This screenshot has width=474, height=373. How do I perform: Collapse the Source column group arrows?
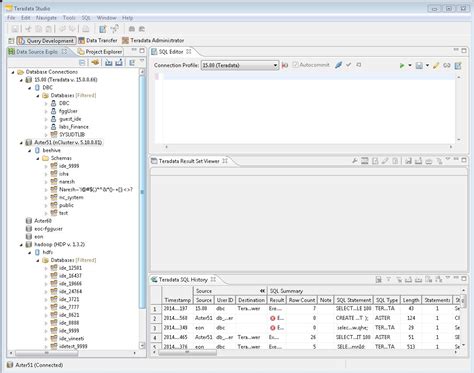coord(263,291)
